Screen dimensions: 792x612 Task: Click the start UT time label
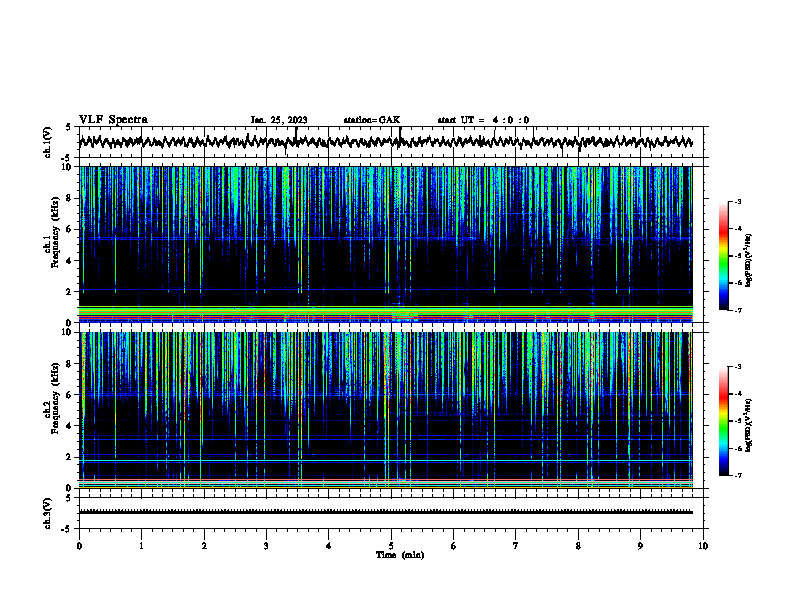(483, 120)
